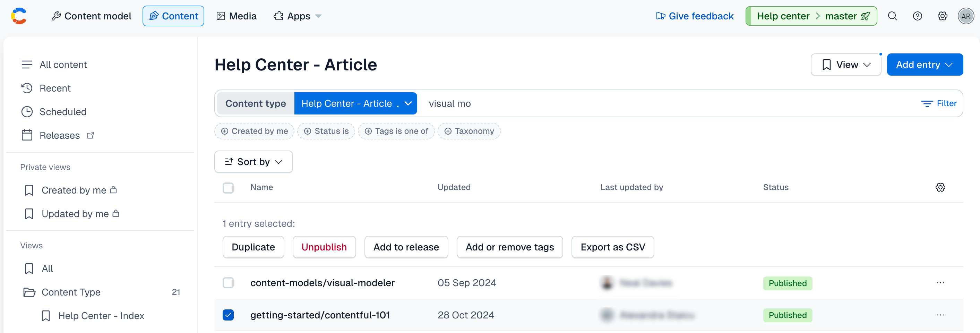Switch to the Content tab

pos(173,16)
